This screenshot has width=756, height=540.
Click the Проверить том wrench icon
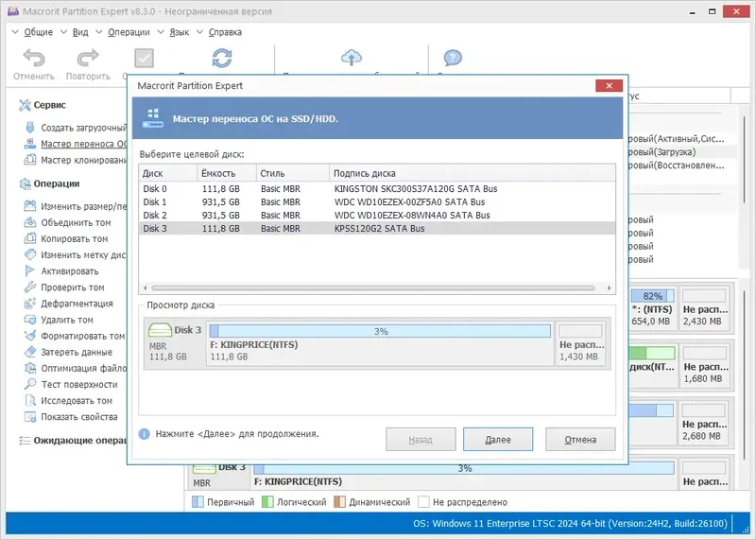[x=30, y=287]
